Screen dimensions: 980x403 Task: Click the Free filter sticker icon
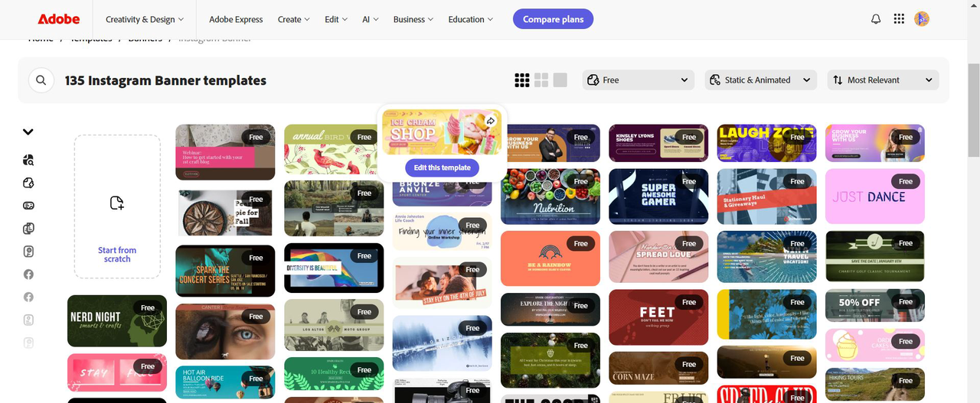(x=593, y=80)
